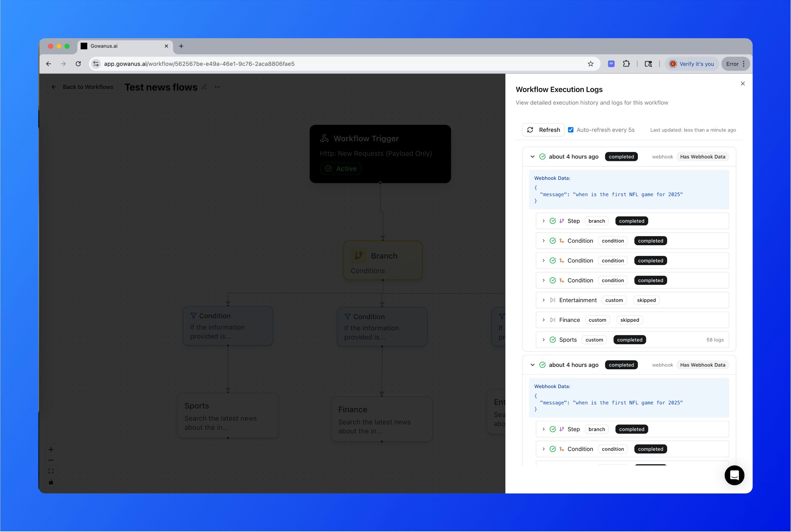Collapse the first about 4 hours ago execution

[532, 157]
